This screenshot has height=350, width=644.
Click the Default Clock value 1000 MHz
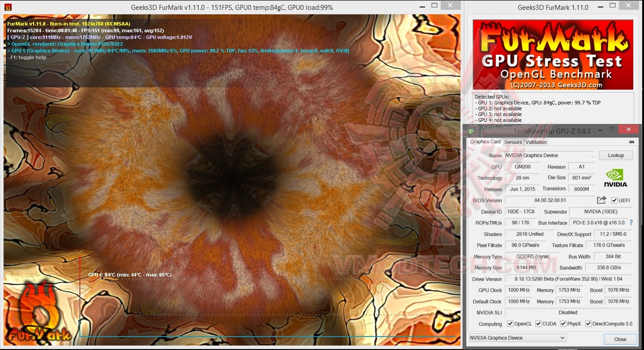(x=518, y=301)
